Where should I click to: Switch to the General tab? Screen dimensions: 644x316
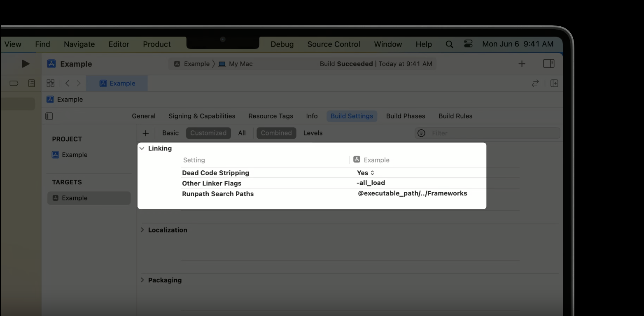pos(144,116)
